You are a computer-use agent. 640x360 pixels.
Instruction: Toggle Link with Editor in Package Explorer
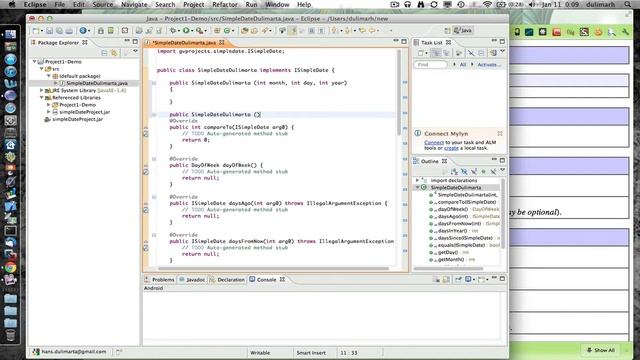point(114,53)
